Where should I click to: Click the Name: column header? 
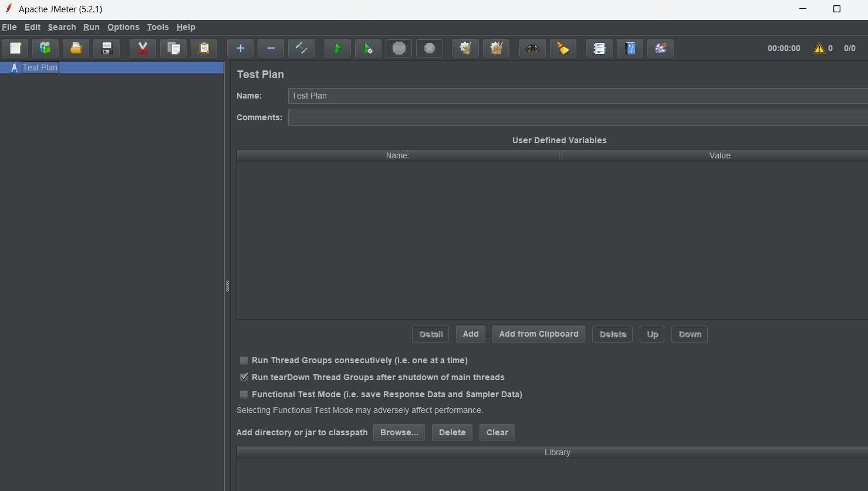[x=398, y=155]
